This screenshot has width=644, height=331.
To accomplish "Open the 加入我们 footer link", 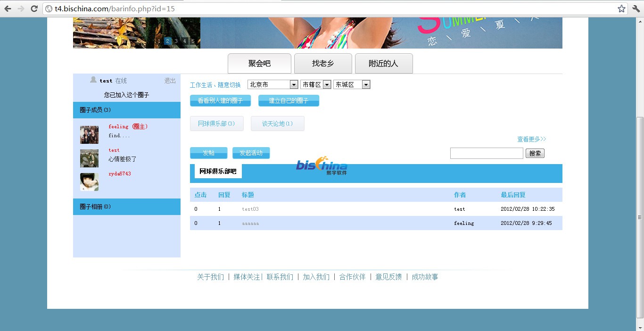I will [316, 277].
